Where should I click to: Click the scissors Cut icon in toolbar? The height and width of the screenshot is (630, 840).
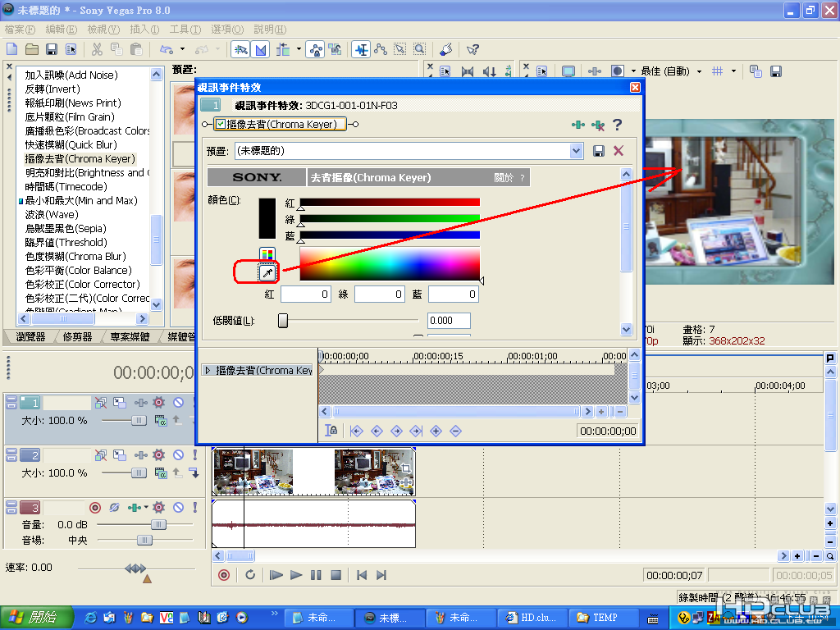click(97, 49)
